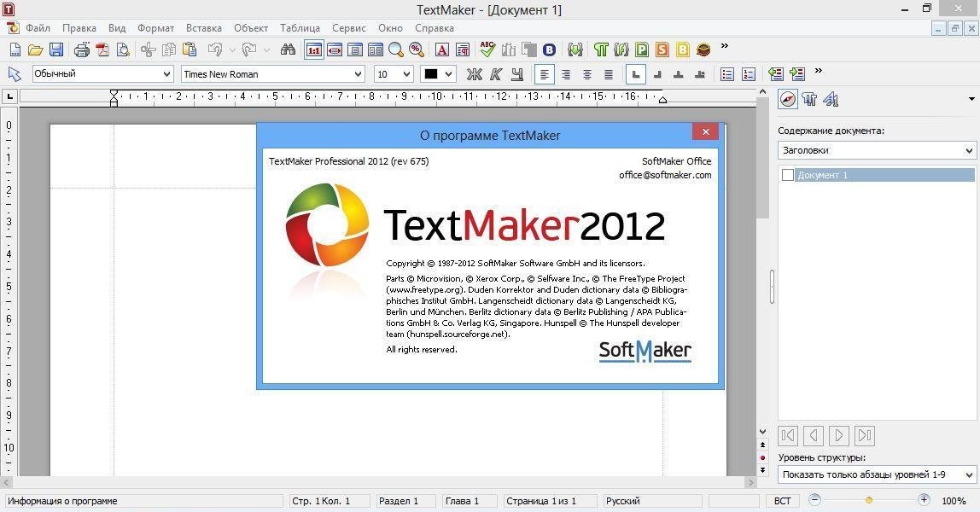Screen dimensions: 980x512
Task: Set actual size 1:1 view
Action: pyautogui.click(x=314, y=50)
